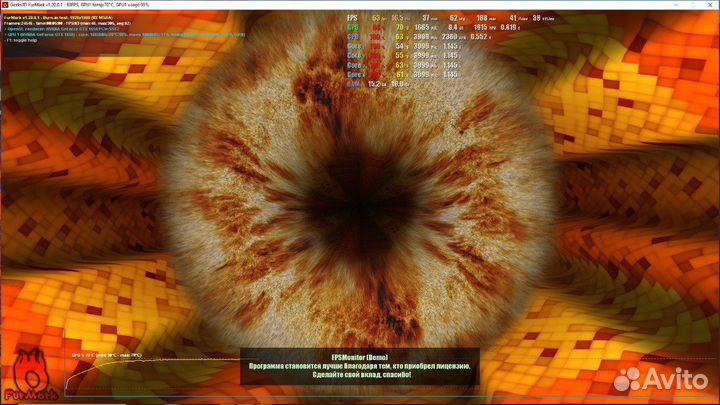
Task: Click the core temperature value 61
Action: tap(399, 74)
